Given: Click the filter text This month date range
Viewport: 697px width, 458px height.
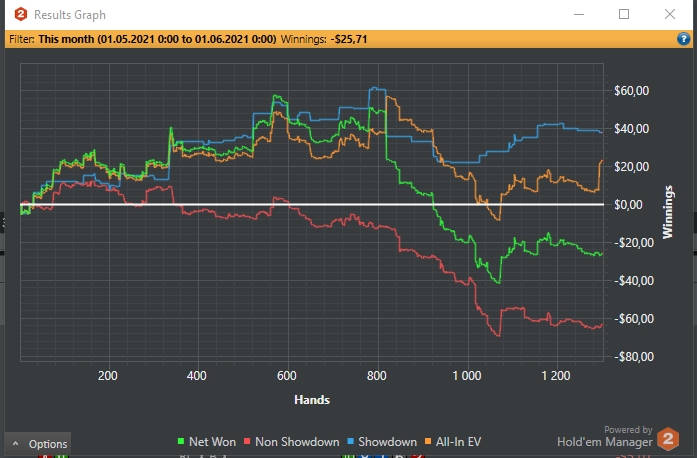Looking at the screenshot, I should click(157, 39).
